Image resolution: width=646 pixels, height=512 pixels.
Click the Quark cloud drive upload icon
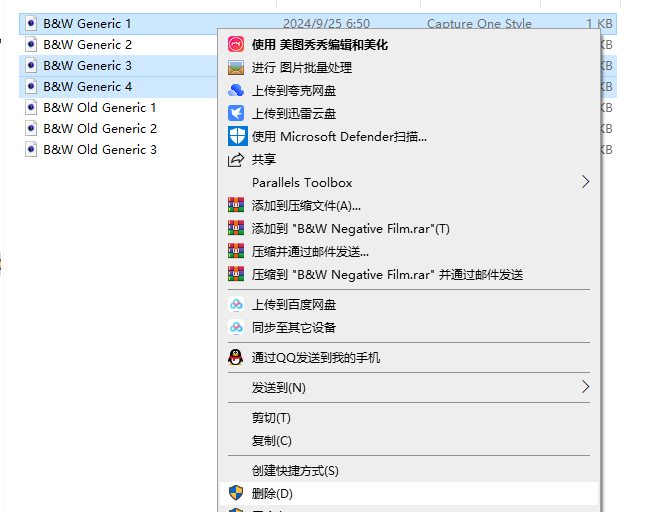[x=236, y=90]
